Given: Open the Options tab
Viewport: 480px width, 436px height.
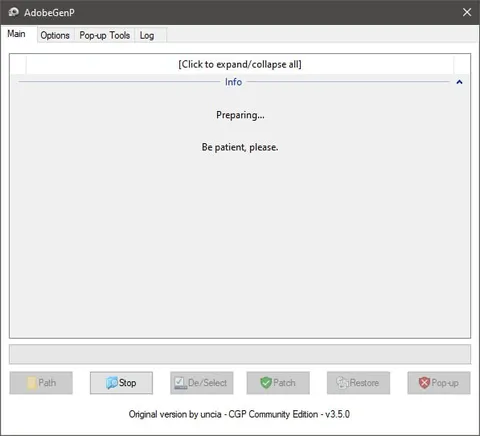Looking at the screenshot, I should point(55,35).
